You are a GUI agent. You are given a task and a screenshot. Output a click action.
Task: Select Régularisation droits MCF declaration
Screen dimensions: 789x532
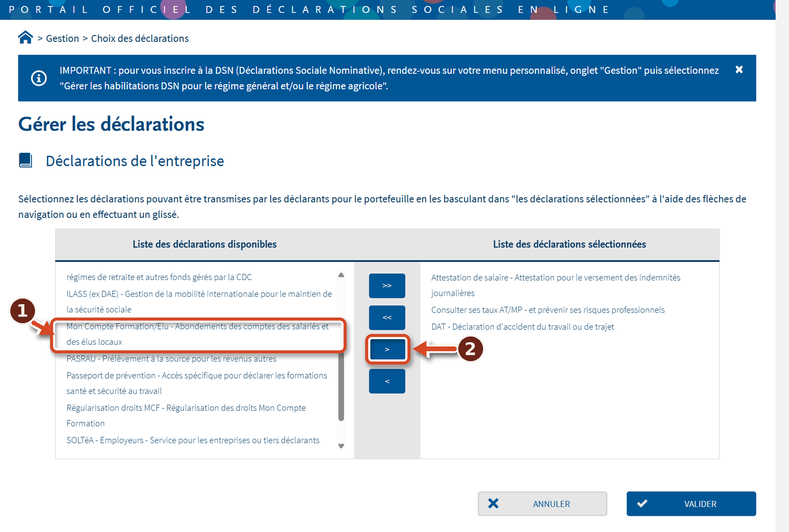pos(186,415)
